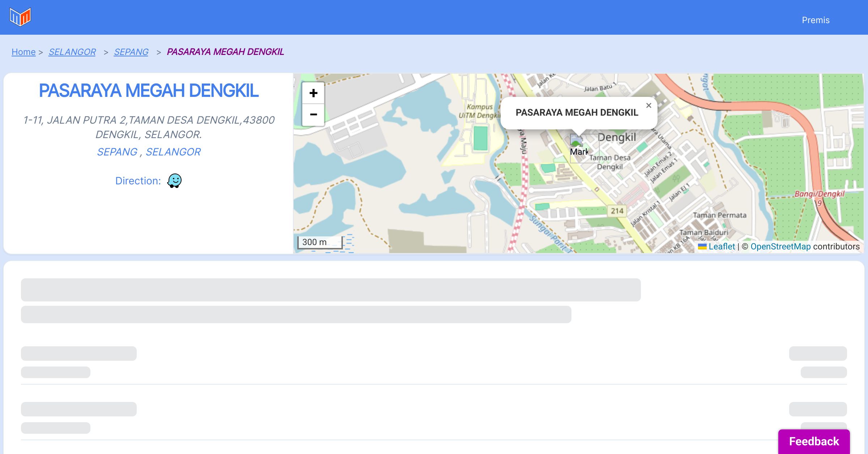Go to Home breadcrumb
Screen dimensions: 868x454
pyautogui.click(x=24, y=52)
